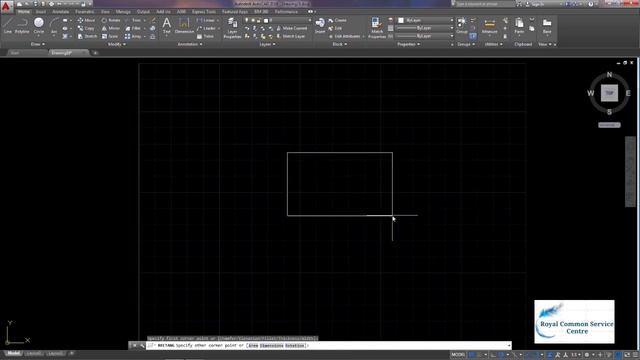Screen dimensions: 640x360
Task: Select the Leader tool
Action: point(206,28)
